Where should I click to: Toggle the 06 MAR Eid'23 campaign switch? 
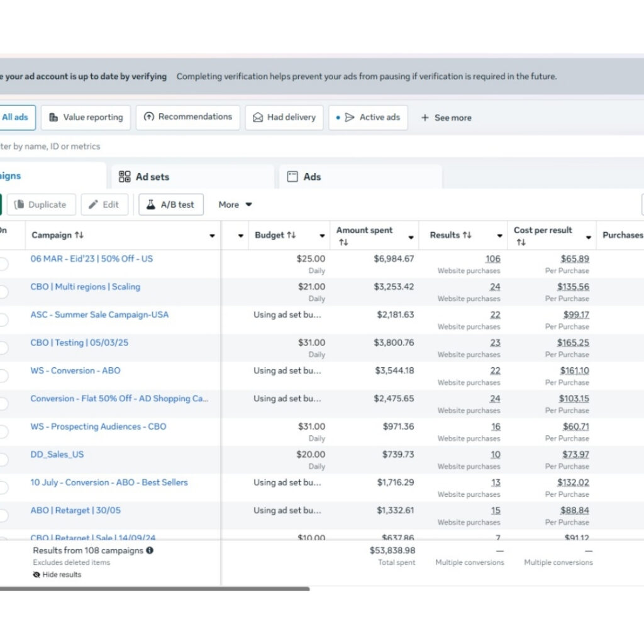[3, 264]
